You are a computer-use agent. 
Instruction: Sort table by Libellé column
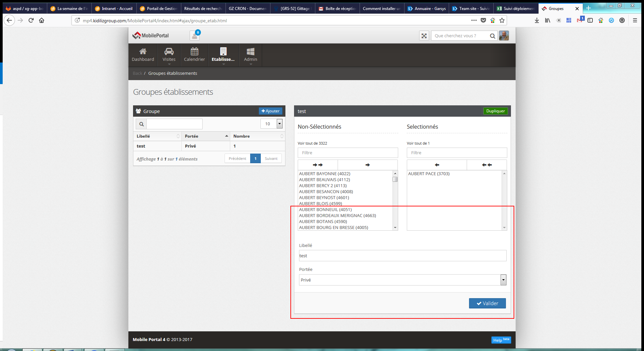tap(157, 136)
